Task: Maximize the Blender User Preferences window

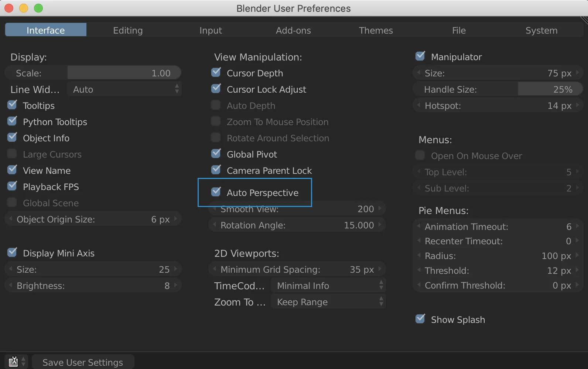Action: click(x=38, y=8)
